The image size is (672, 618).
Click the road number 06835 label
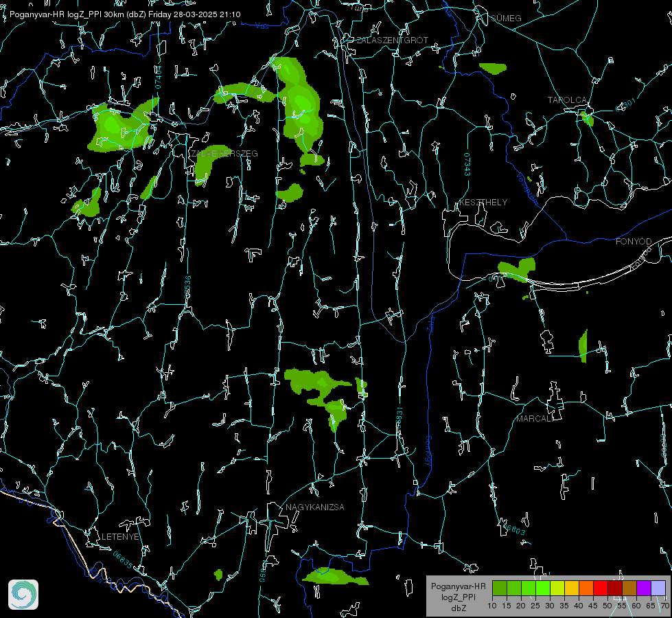[x=123, y=560]
